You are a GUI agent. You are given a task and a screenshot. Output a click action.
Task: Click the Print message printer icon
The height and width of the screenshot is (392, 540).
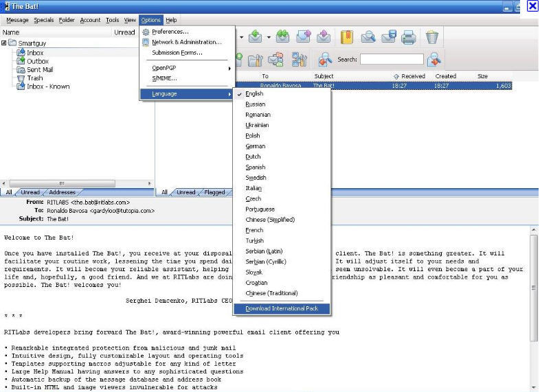click(x=409, y=37)
